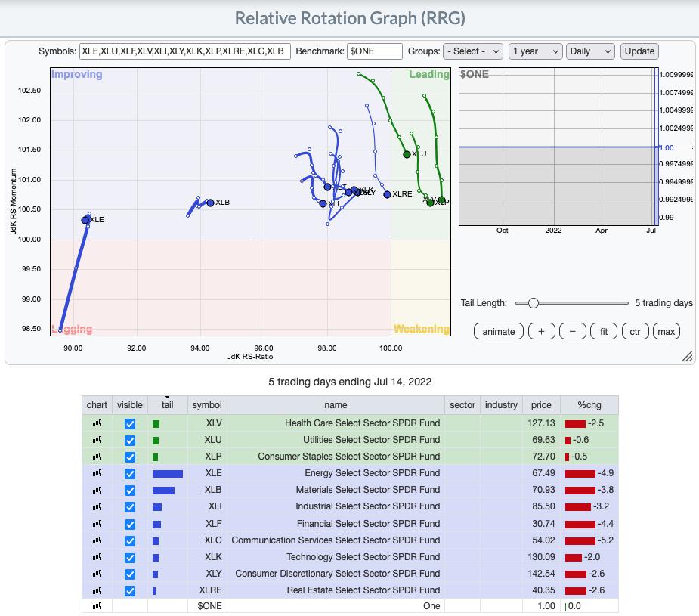Sort table by price column header
This screenshot has height=616, width=699.
541,405
